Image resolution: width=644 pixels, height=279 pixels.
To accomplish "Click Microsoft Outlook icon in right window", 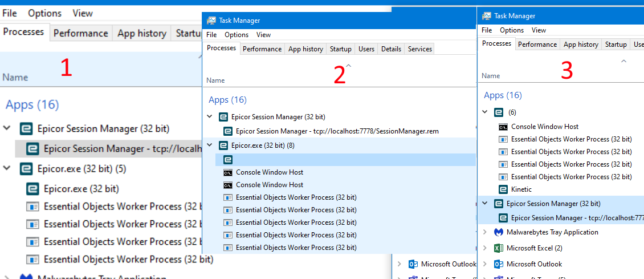I will pyautogui.click(x=499, y=264).
